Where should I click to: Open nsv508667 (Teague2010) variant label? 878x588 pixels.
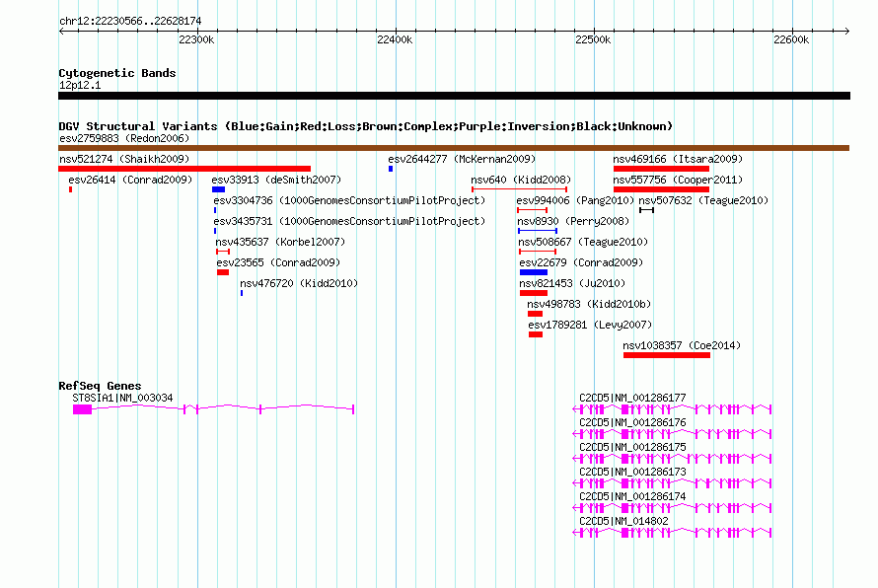[x=583, y=242]
